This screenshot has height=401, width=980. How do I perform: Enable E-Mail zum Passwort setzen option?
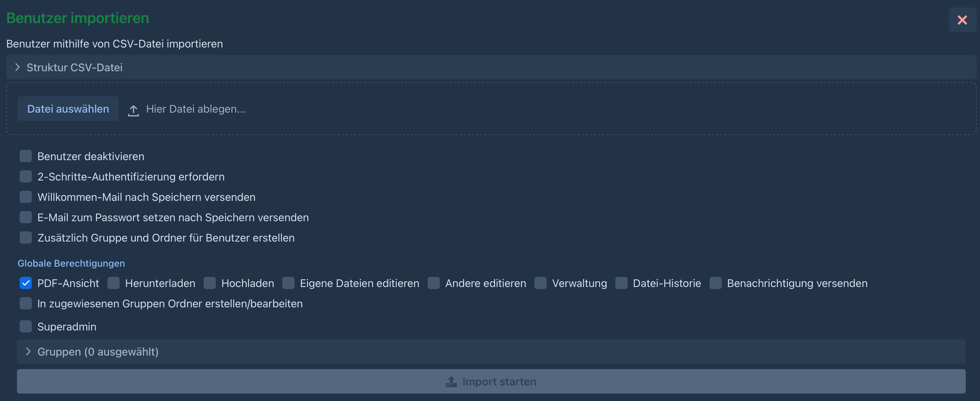(25, 217)
